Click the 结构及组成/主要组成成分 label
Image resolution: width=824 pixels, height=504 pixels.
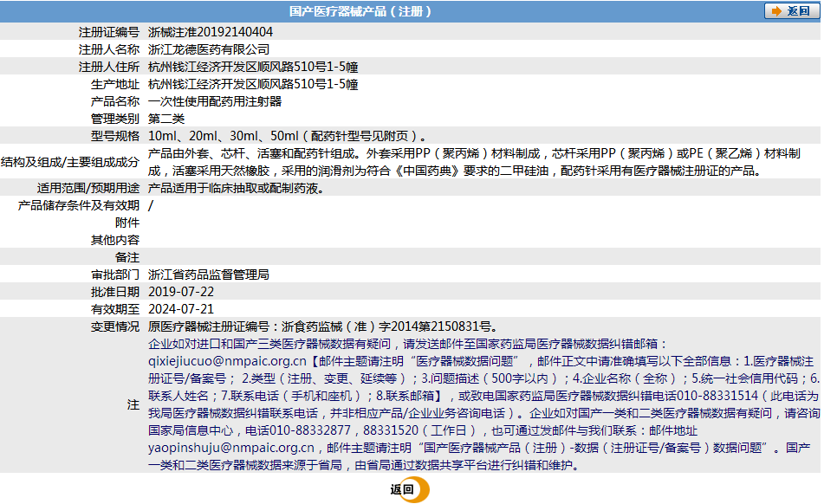(x=70, y=162)
